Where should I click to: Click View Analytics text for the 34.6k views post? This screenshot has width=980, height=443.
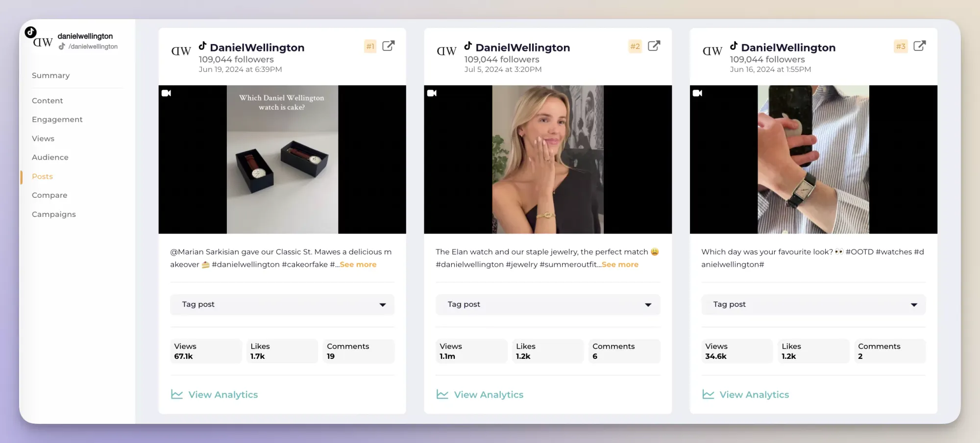[x=754, y=395]
